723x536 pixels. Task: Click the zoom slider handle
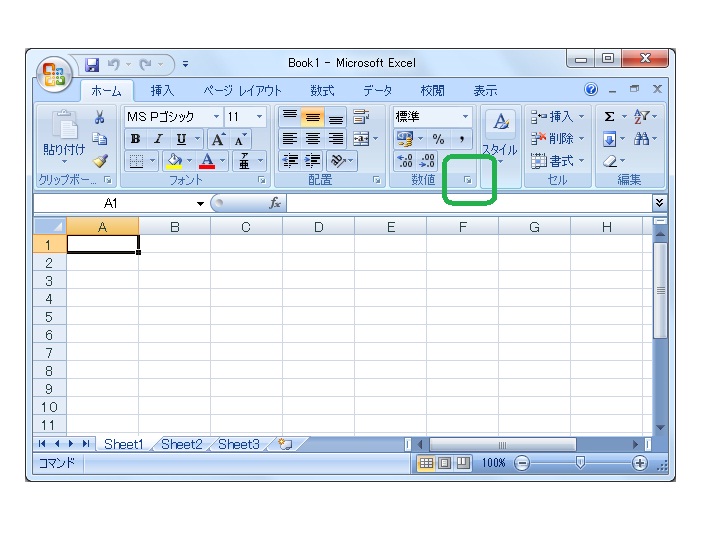click(x=579, y=463)
